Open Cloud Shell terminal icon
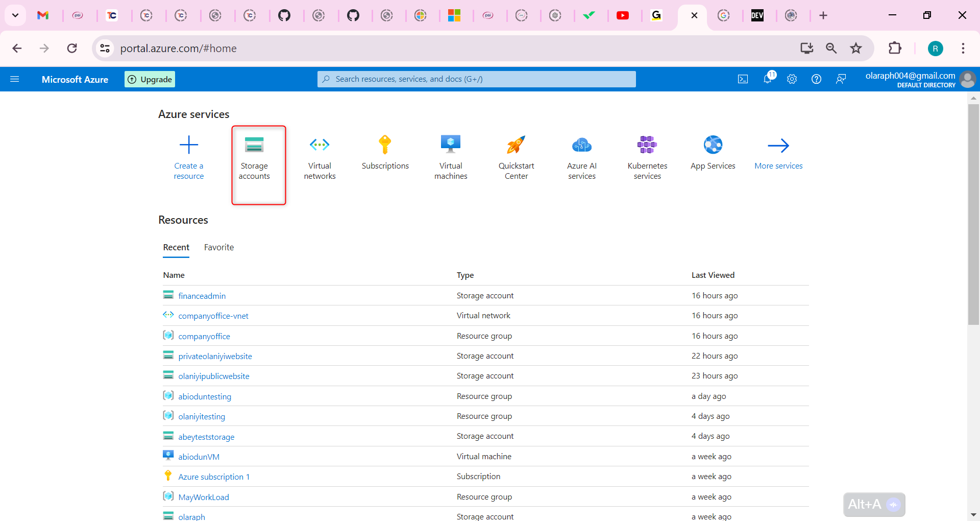 point(743,79)
